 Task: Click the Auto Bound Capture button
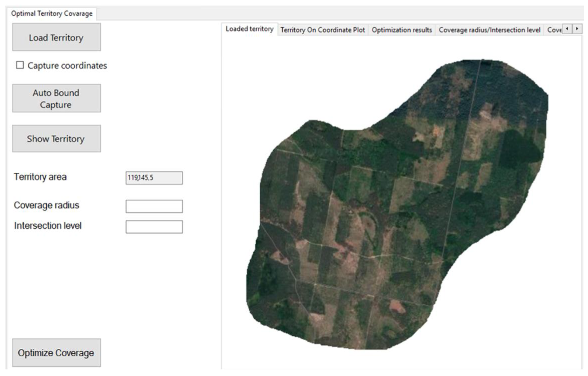tap(56, 98)
